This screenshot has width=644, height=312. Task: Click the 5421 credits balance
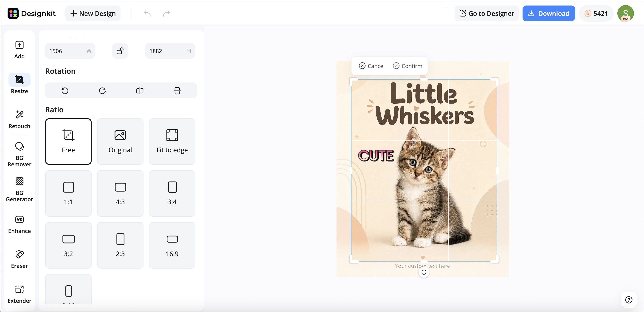[596, 13]
